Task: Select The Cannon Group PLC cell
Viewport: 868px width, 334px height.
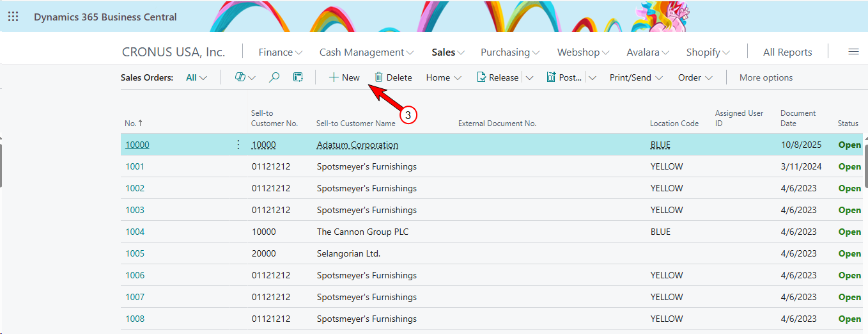Action: 362,232
